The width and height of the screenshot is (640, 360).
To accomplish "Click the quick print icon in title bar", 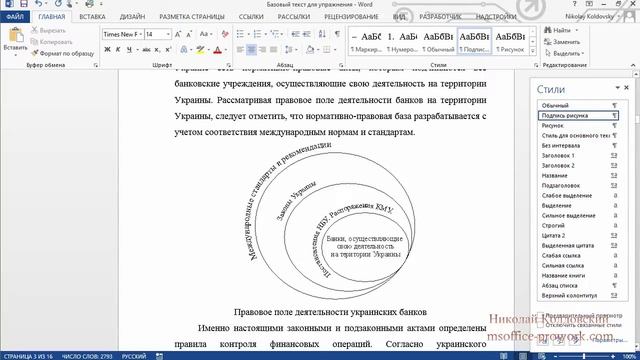I will click(89, 4).
